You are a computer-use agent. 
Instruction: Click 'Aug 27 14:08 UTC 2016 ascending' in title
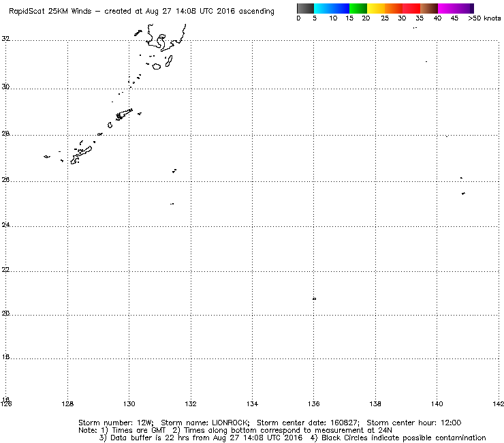(210, 12)
